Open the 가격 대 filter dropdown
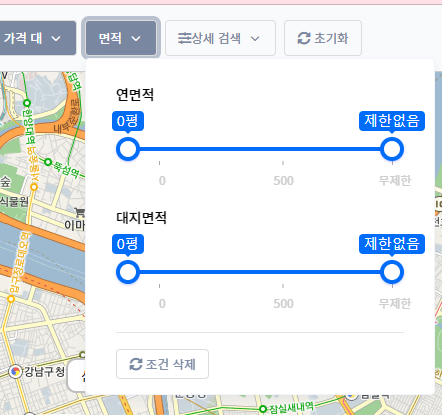 37,38
